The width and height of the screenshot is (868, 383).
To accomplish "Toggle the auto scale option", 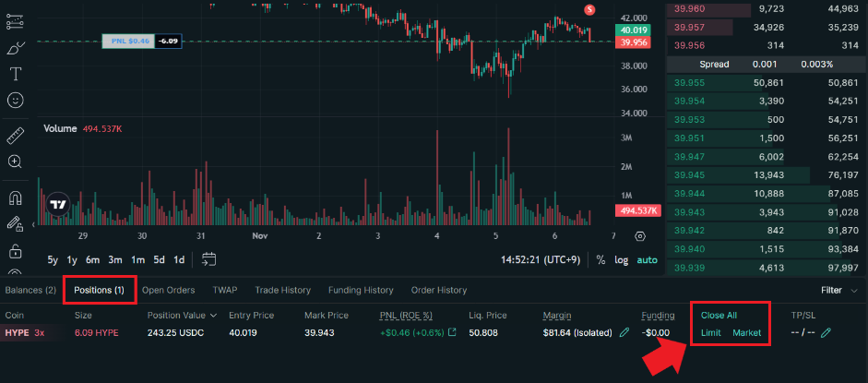I will [x=648, y=259].
